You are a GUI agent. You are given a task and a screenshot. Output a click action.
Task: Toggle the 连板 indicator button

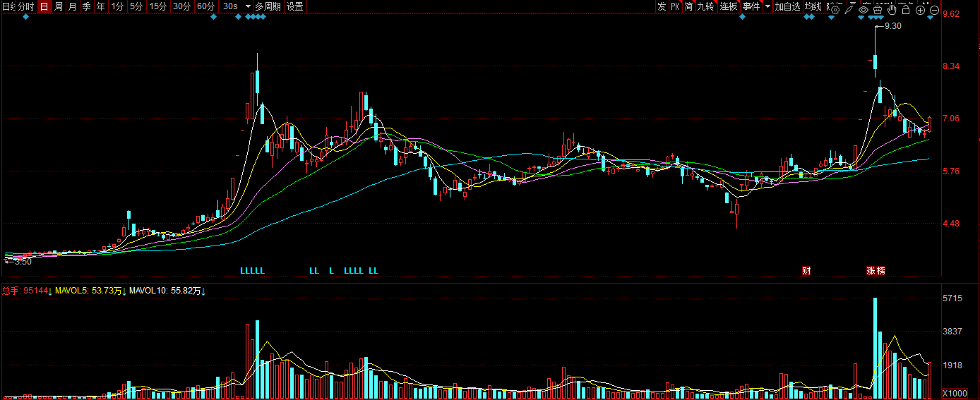729,6
